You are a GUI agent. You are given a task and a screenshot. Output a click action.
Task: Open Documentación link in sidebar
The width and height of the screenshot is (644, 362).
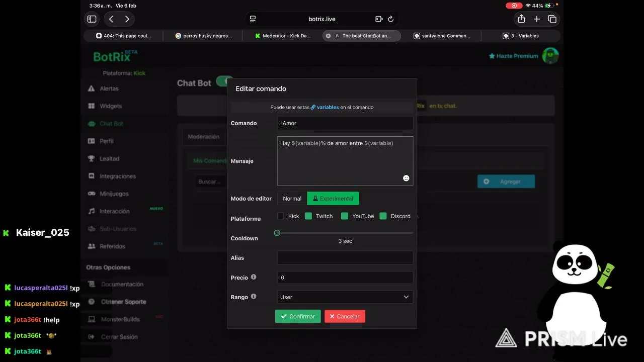click(122, 284)
